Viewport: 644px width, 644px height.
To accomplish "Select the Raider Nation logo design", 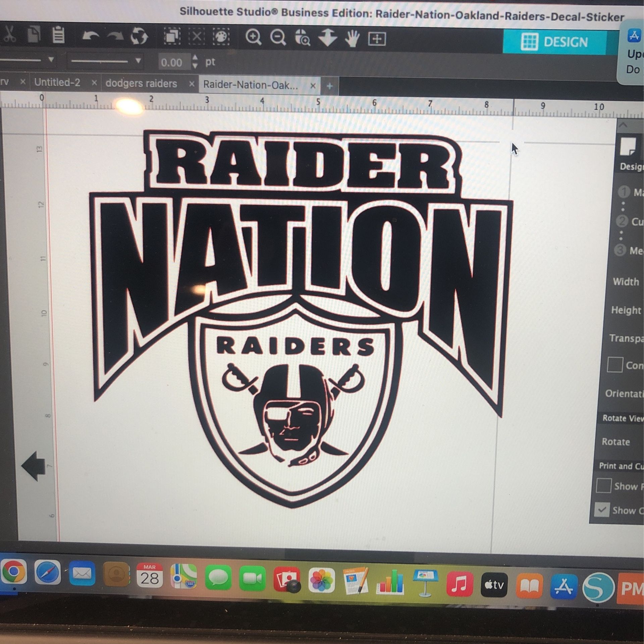I will [301, 319].
